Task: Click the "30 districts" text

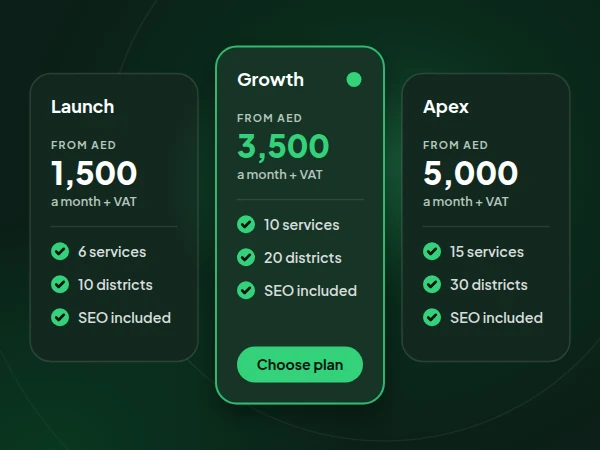Action: (489, 285)
